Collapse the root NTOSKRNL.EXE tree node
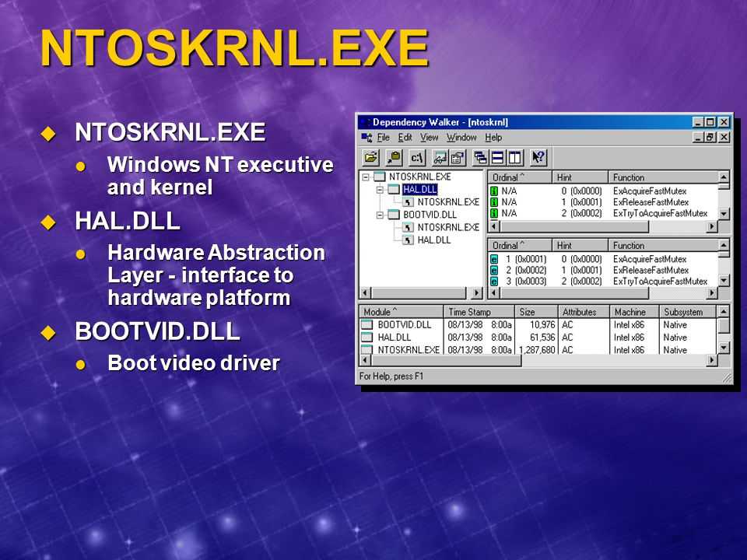The height and width of the screenshot is (560, 747). 366,177
